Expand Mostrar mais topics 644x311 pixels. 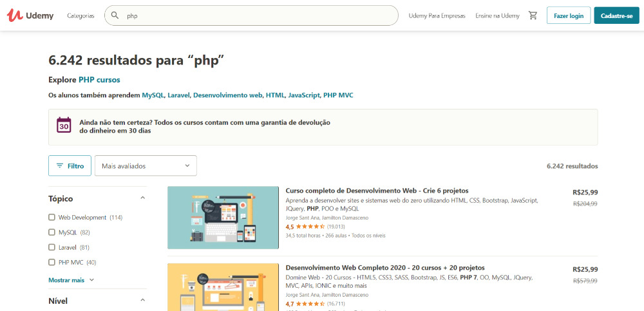pyautogui.click(x=71, y=280)
